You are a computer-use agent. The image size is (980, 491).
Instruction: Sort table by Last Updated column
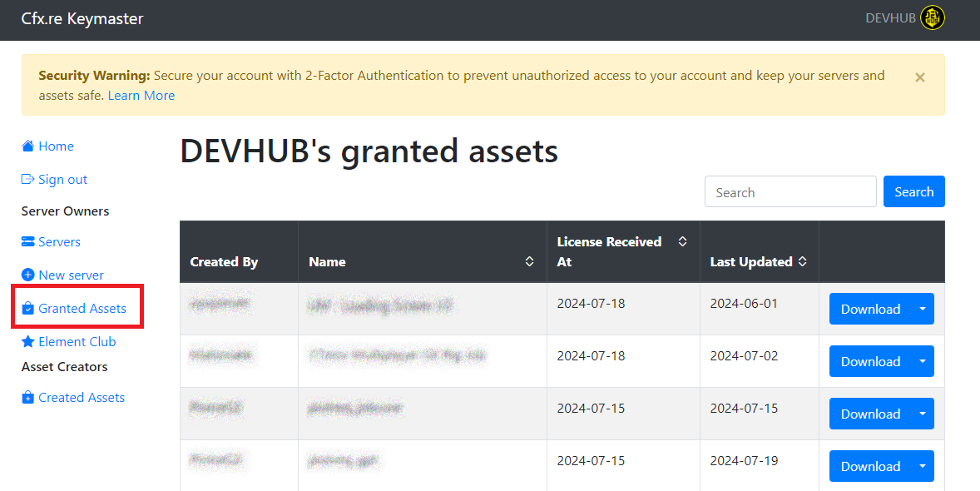click(x=802, y=261)
